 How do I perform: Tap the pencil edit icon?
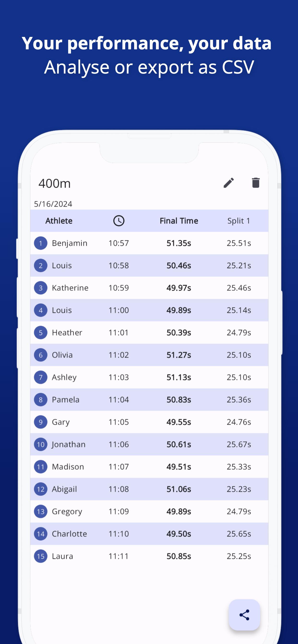pos(229,183)
